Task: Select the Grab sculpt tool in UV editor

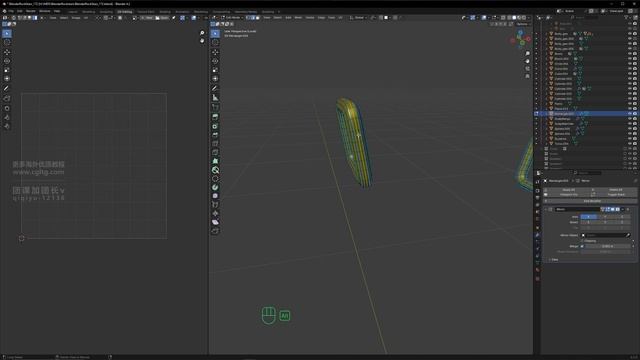Action: (x=7, y=109)
